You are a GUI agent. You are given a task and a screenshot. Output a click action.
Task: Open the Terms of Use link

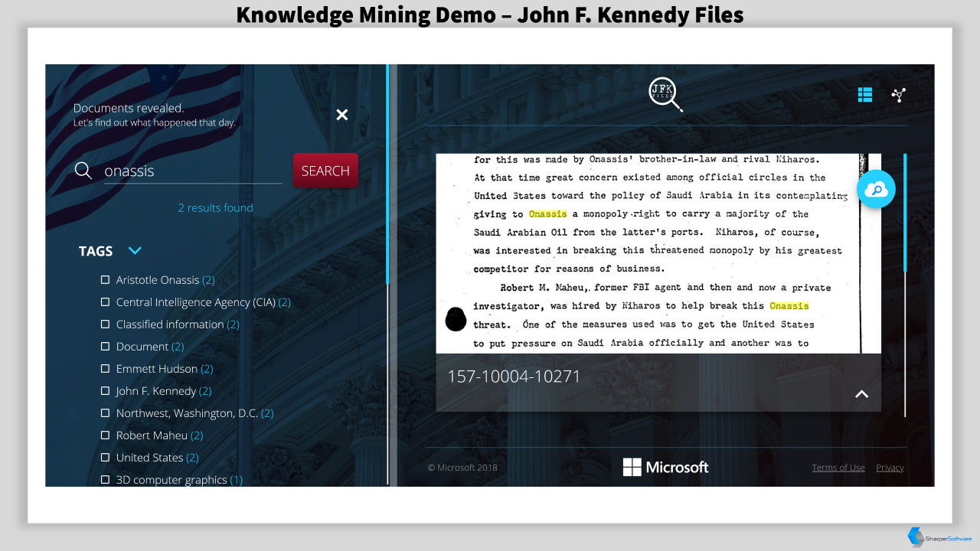click(838, 468)
